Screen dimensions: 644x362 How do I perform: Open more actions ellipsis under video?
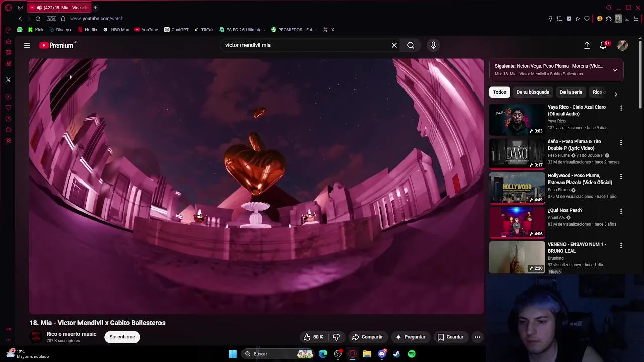(x=477, y=337)
